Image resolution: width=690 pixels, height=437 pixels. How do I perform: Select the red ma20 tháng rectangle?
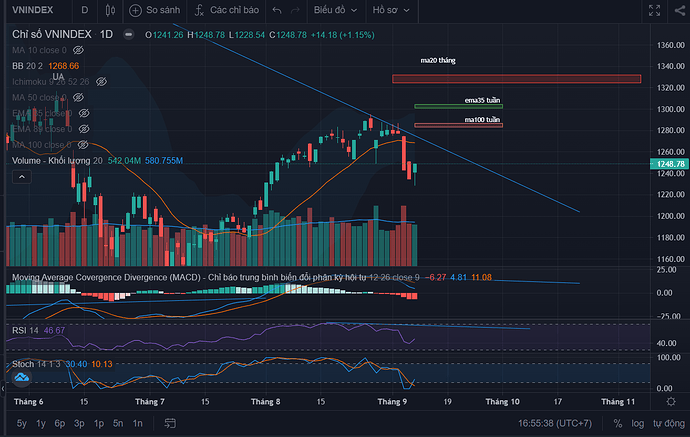(517, 79)
